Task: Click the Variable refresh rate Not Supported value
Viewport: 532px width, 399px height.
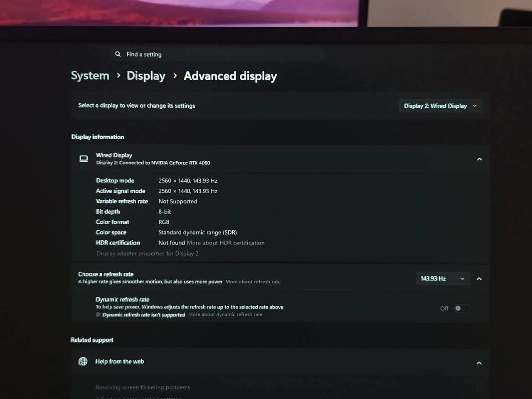Action: coord(177,201)
